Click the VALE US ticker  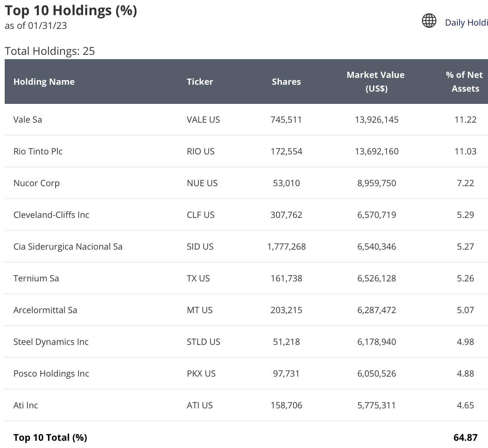click(203, 119)
